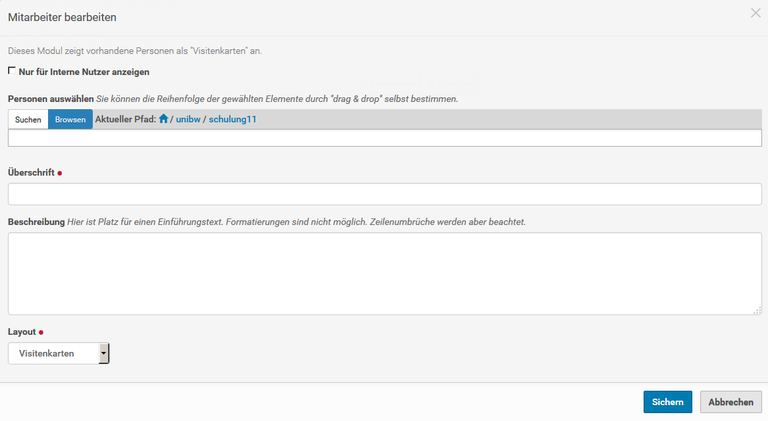Switch to the Suchen tab
The width and height of the screenshot is (768, 421).
tap(28, 119)
